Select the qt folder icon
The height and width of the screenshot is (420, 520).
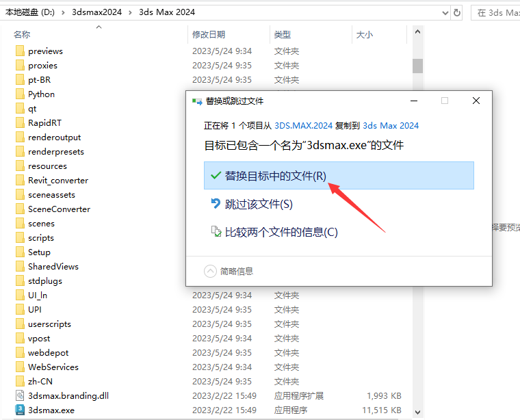(x=20, y=108)
